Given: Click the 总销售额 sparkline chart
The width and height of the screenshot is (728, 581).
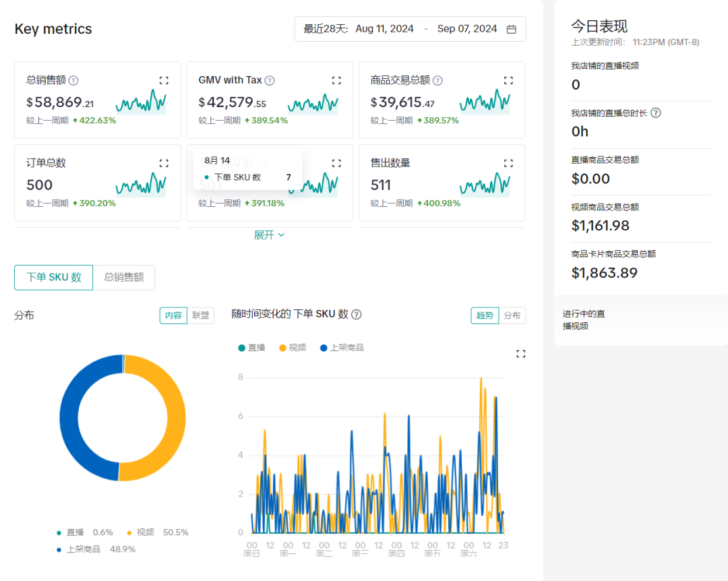Looking at the screenshot, I should tap(141, 101).
